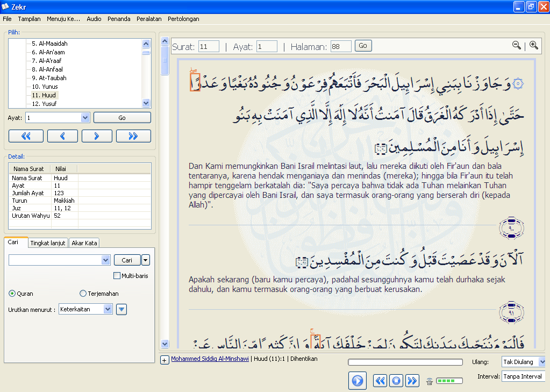Select 12. Yusuf in surah list
The height and width of the screenshot is (392, 550).
click(x=44, y=104)
